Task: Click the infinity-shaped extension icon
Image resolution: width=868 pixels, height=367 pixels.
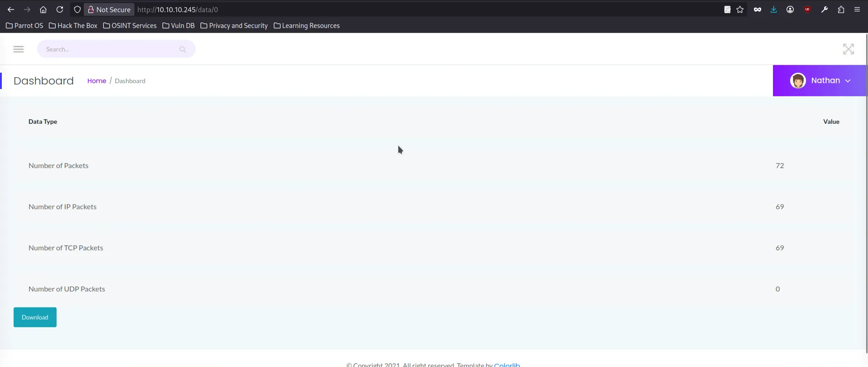Action: click(758, 9)
